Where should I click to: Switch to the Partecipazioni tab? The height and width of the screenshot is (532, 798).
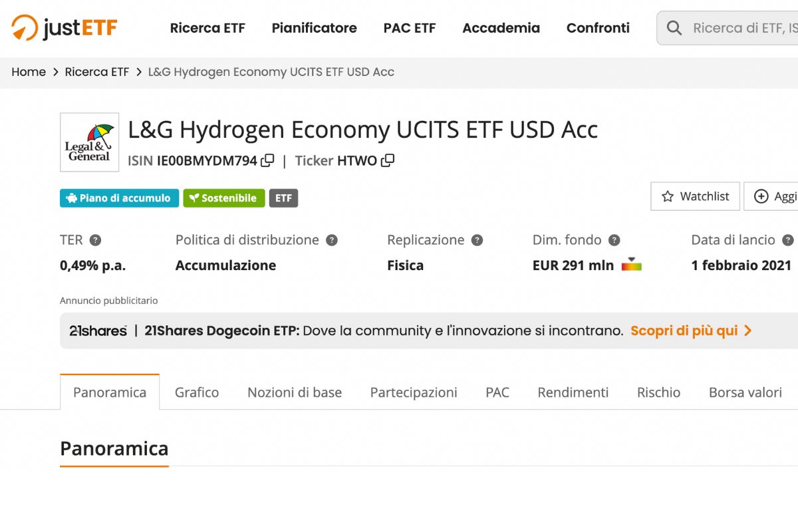pyautogui.click(x=413, y=392)
